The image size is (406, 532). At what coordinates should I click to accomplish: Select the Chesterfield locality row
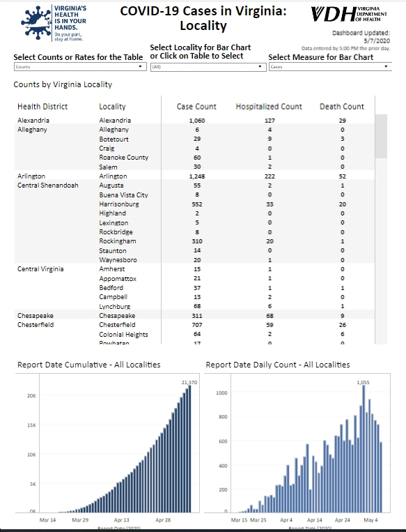click(194, 325)
